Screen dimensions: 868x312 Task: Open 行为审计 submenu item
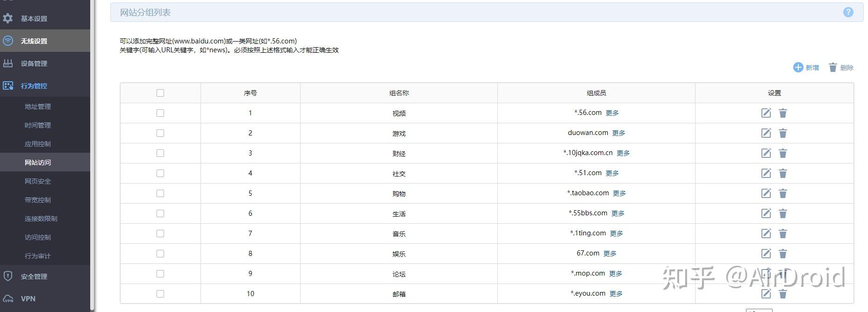click(38, 256)
